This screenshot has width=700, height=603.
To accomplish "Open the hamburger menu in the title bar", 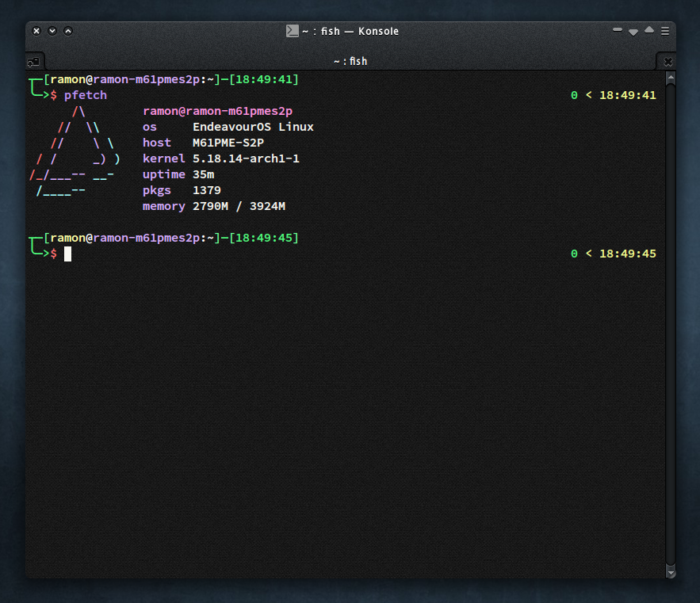I will [665, 31].
